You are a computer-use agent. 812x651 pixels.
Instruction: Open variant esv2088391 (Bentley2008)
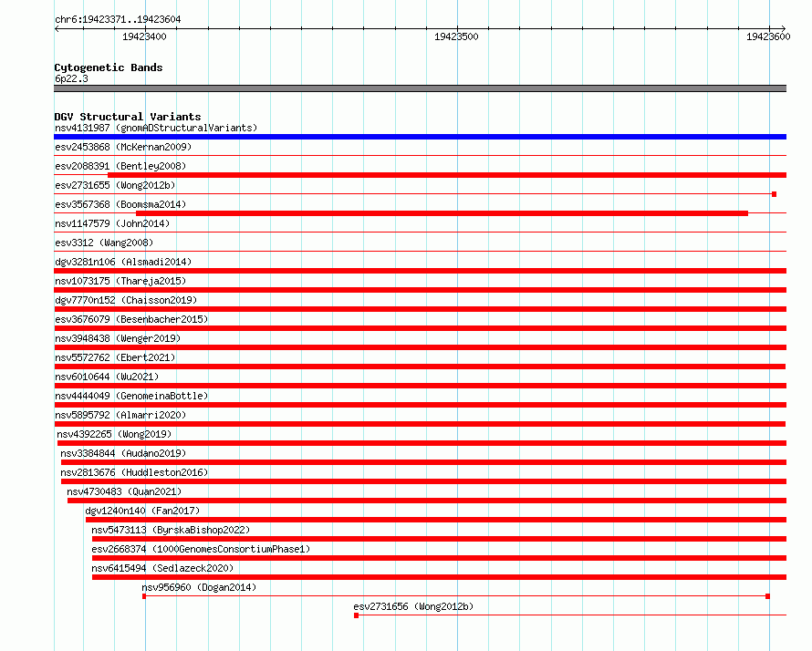pos(120,166)
